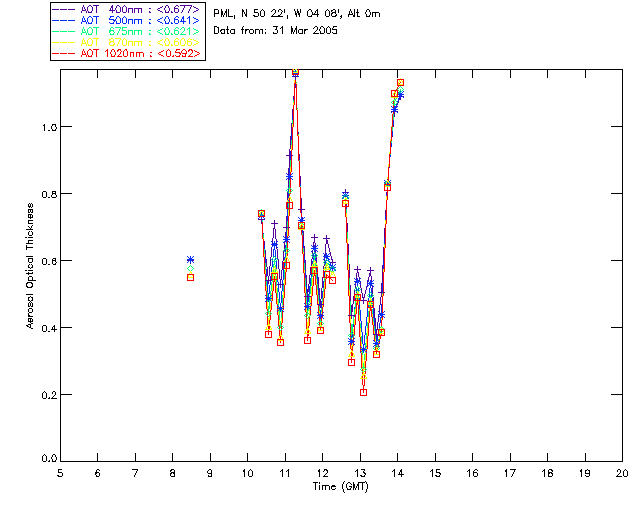Screen dimensions: 640x512
Task: Click the x-axis tick label "10"
Action: pos(248,473)
